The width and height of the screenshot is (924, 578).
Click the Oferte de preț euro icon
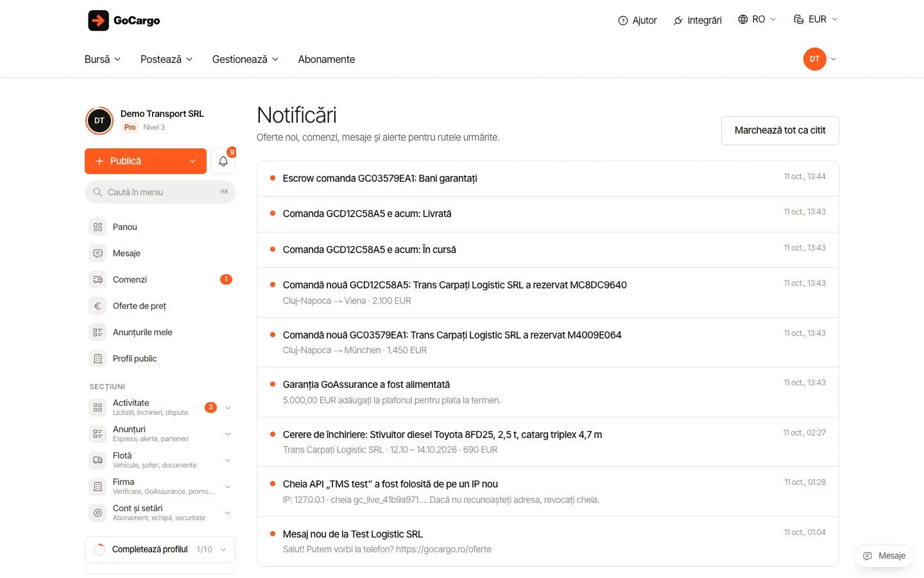coord(98,306)
